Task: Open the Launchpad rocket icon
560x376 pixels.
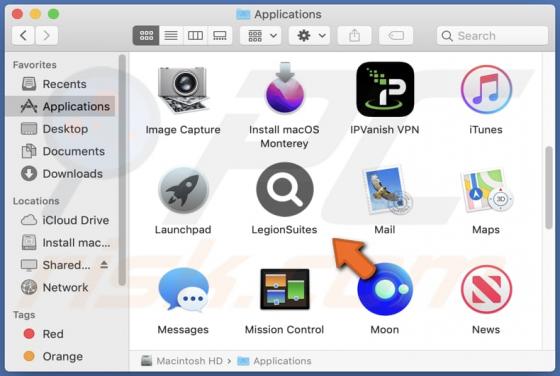Action: [183, 190]
